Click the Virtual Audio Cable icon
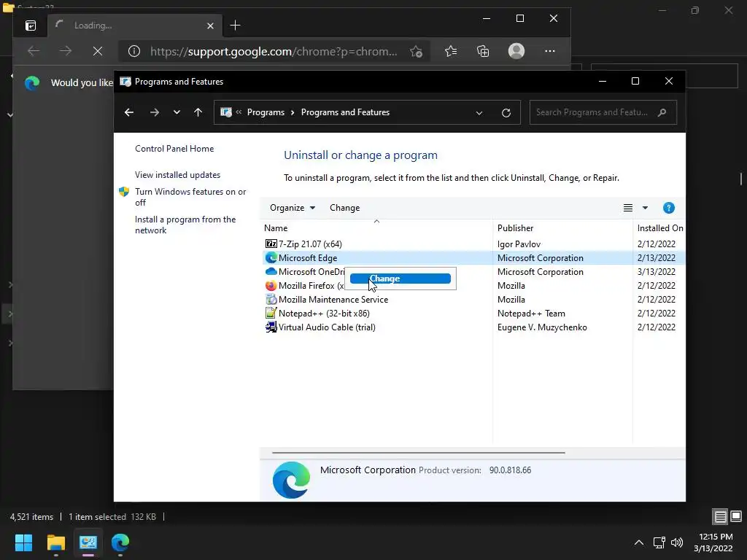747x560 pixels. pos(271,327)
